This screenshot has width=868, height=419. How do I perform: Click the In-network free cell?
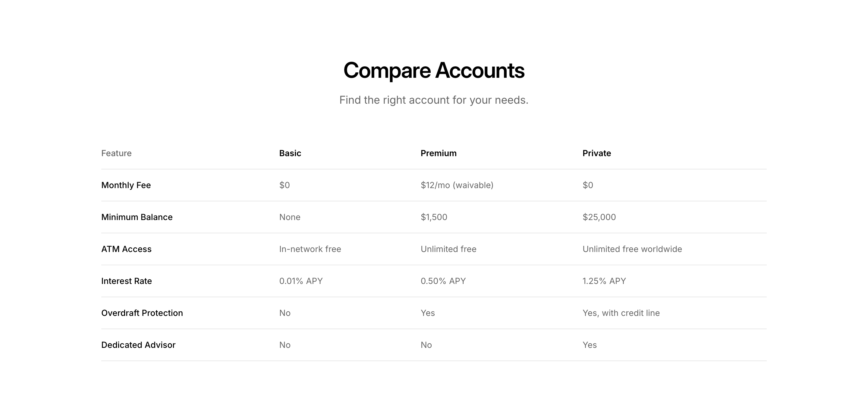(310, 249)
